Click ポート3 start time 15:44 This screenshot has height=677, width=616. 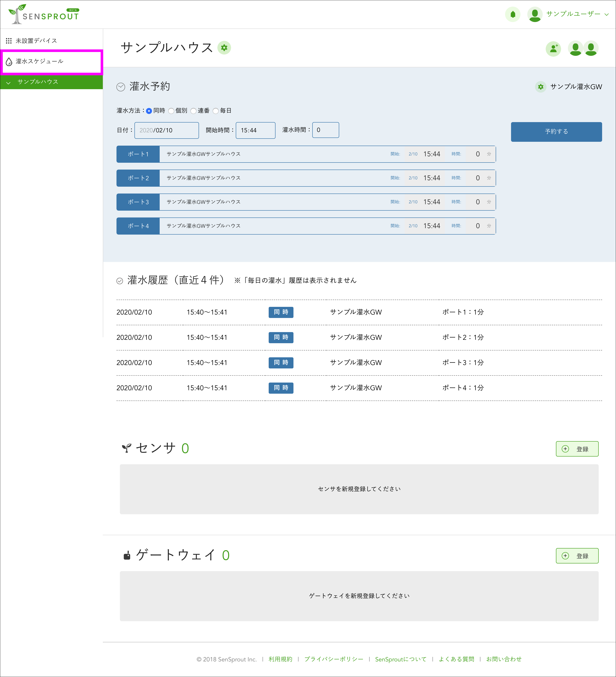tap(432, 202)
